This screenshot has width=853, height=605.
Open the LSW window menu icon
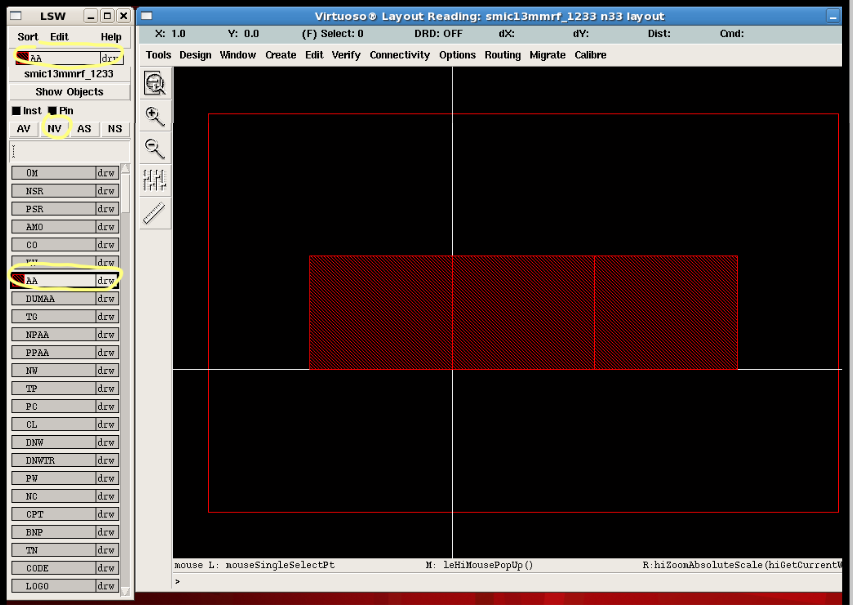[16, 16]
